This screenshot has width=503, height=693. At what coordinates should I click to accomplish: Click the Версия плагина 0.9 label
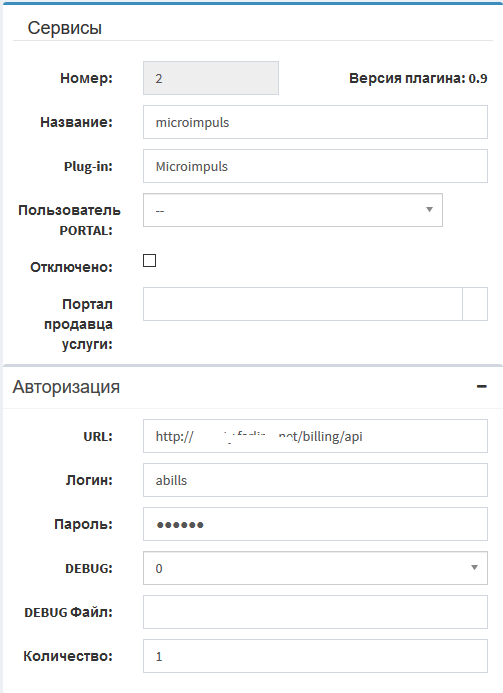418,78
